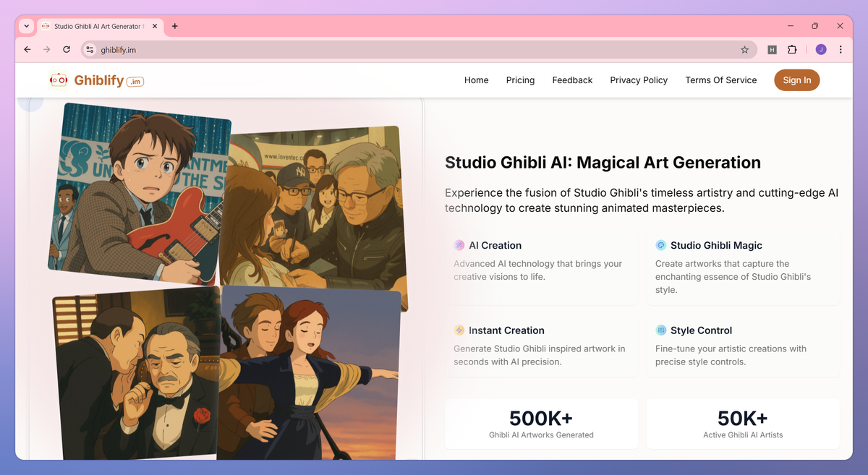The width and height of the screenshot is (868, 475).
Task: Open the Godfather whisper artwork
Action: click(x=136, y=374)
